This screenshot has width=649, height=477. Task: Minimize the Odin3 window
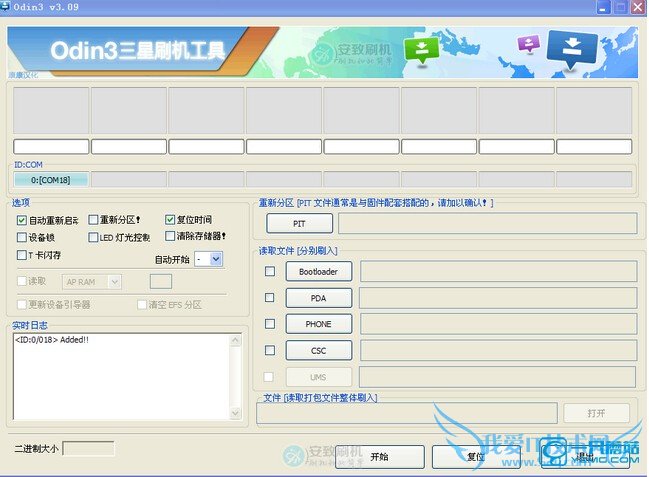click(x=598, y=7)
